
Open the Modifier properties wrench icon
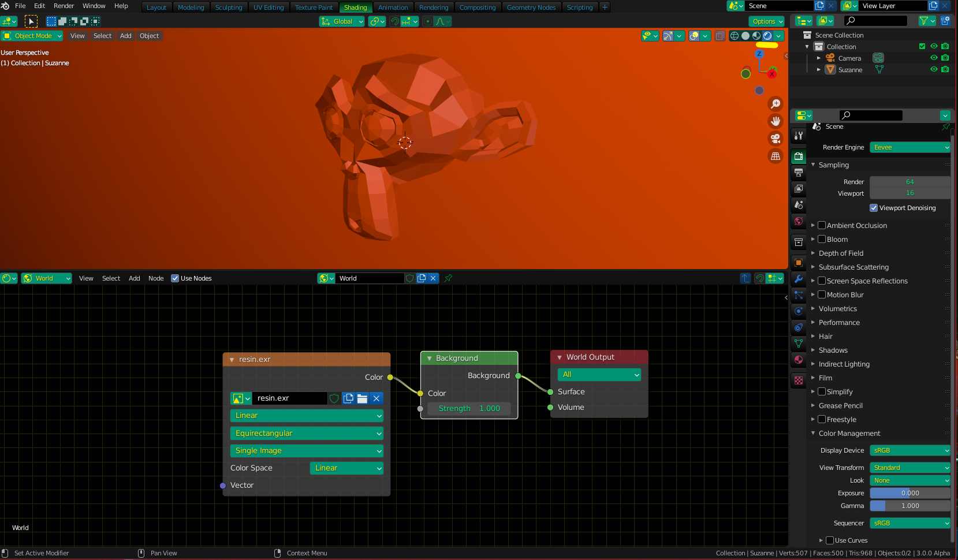click(x=799, y=279)
